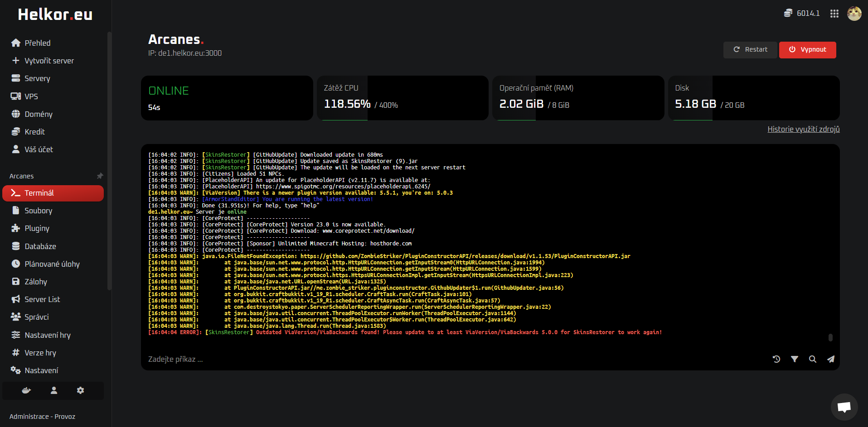Click the send command paper plane icon
Image resolution: width=868 pixels, height=427 pixels.
point(830,359)
